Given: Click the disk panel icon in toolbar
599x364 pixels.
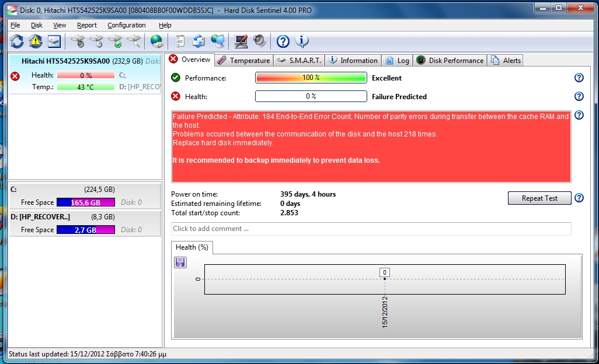Looking at the screenshot, I should point(54,41).
